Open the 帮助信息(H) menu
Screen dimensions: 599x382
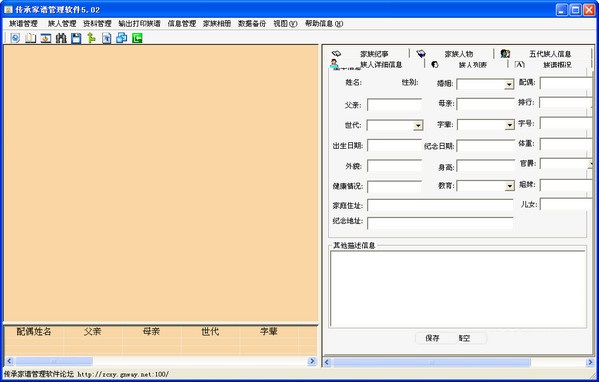tap(324, 24)
